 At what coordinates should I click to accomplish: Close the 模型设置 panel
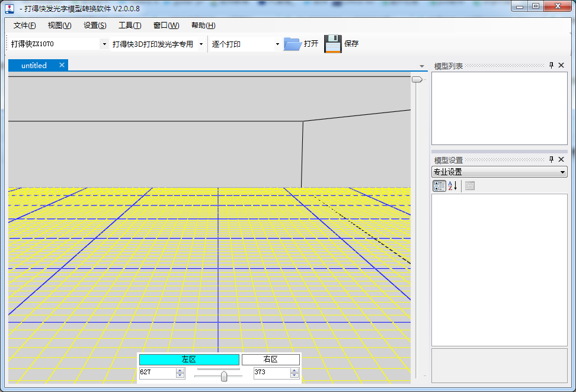561,159
